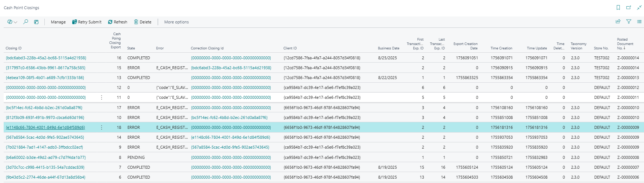Open row menu dots for export 11
The width and height of the screenshot is (644, 183).
coord(102,97)
